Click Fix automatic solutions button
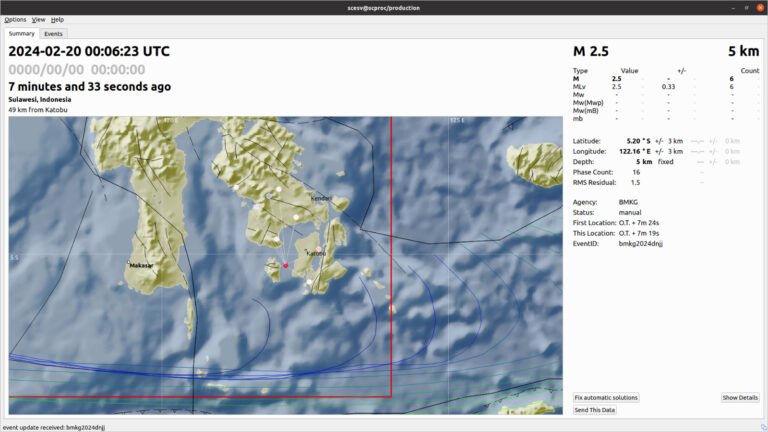Image resolution: width=768 pixels, height=432 pixels. coord(606,398)
